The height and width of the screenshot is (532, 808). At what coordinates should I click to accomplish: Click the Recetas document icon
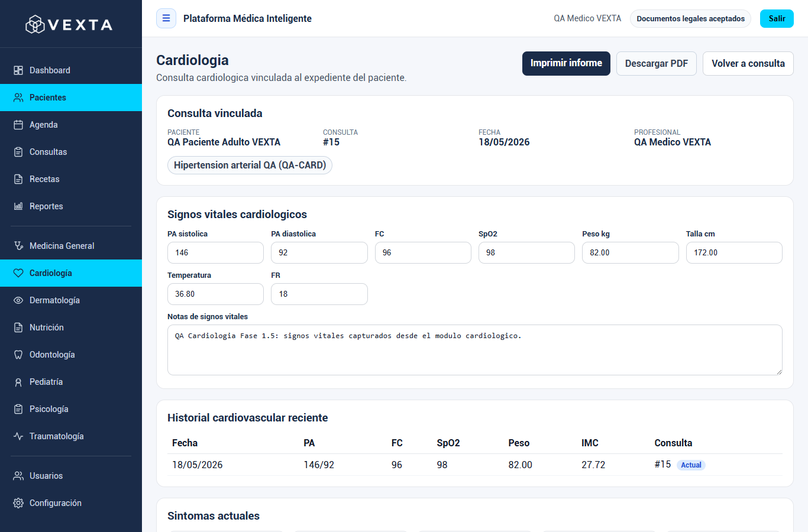[18, 179]
